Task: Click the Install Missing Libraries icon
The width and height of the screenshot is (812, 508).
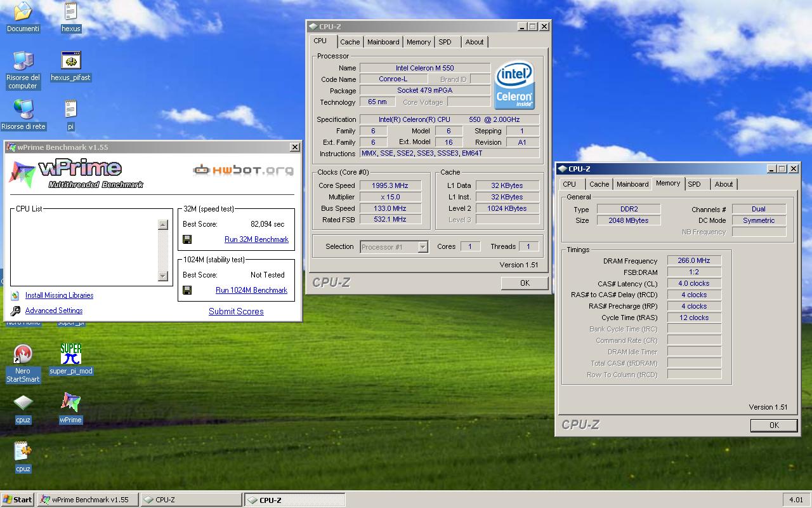Action: (15, 296)
